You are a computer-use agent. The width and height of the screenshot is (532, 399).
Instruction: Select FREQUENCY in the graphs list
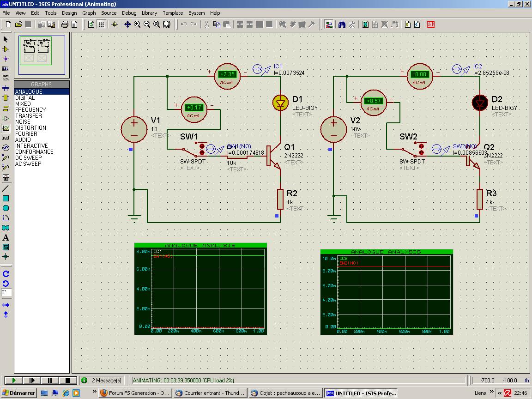30,110
